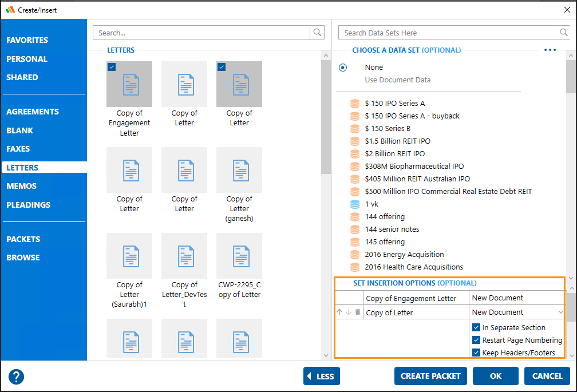Screen dimensions: 577x392
Task: Select the 145 offering data set icon
Action: pos(355,242)
